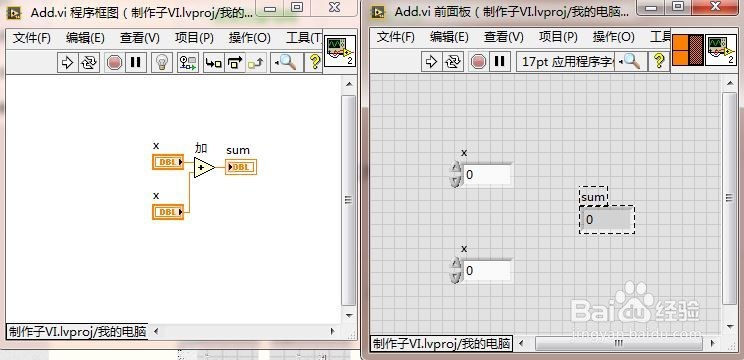The width and height of the screenshot is (744, 360).
Task: Open 文件(F) menu in front panel window
Action: pyautogui.click(x=396, y=37)
